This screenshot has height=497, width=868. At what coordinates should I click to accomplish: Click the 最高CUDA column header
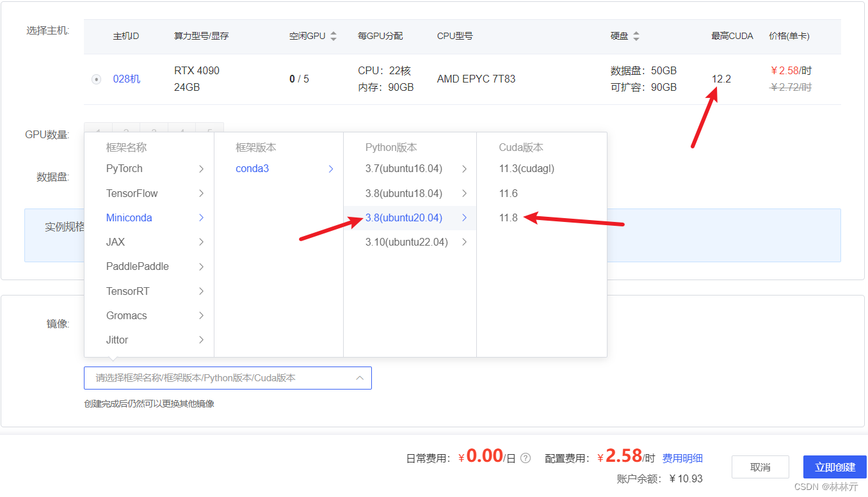coord(732,36)
